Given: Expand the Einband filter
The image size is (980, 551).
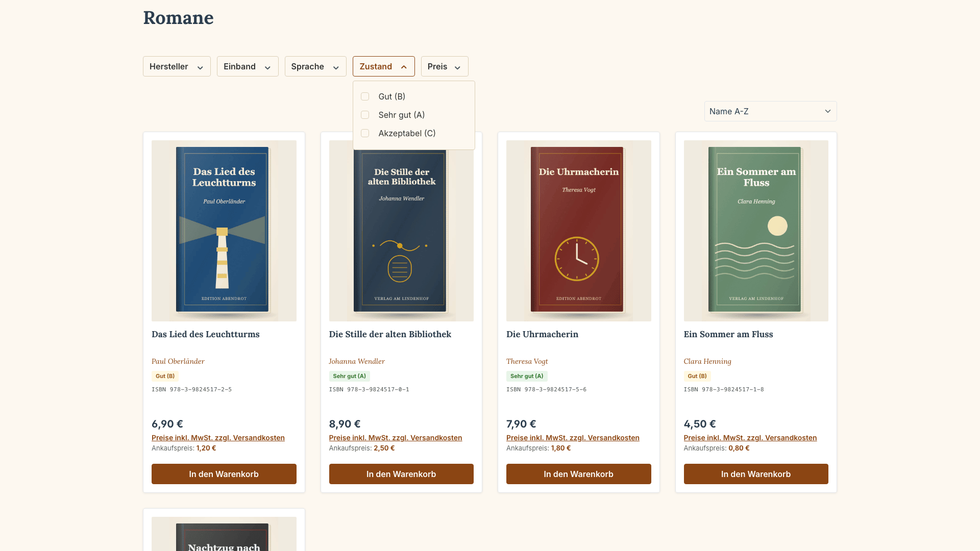Looking at the screenshot, I should coord(248,66).
